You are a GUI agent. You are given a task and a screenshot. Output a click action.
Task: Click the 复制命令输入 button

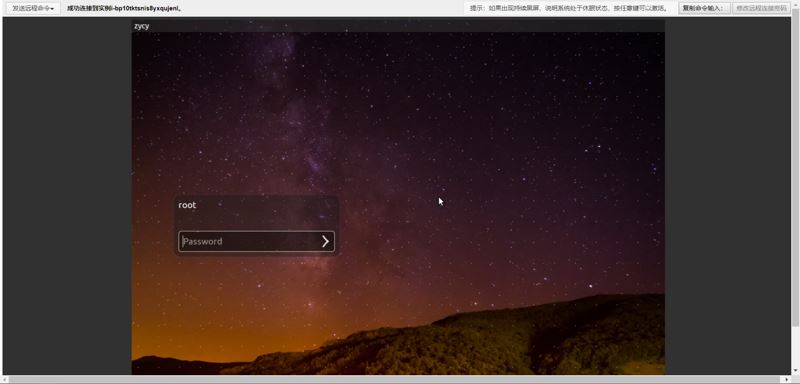(x=704, y=8)
